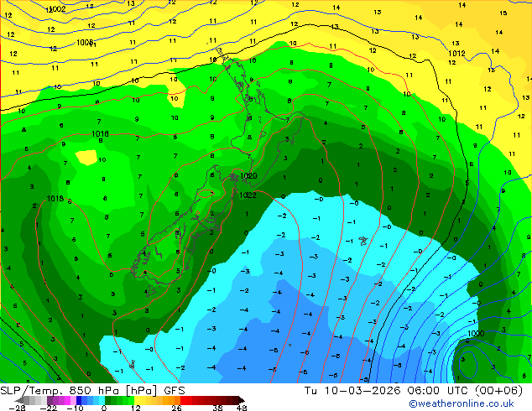Click the 1016 isobar label
This screenshot has height=411, width=532.
pyautogui.click(x=100, y=134)
